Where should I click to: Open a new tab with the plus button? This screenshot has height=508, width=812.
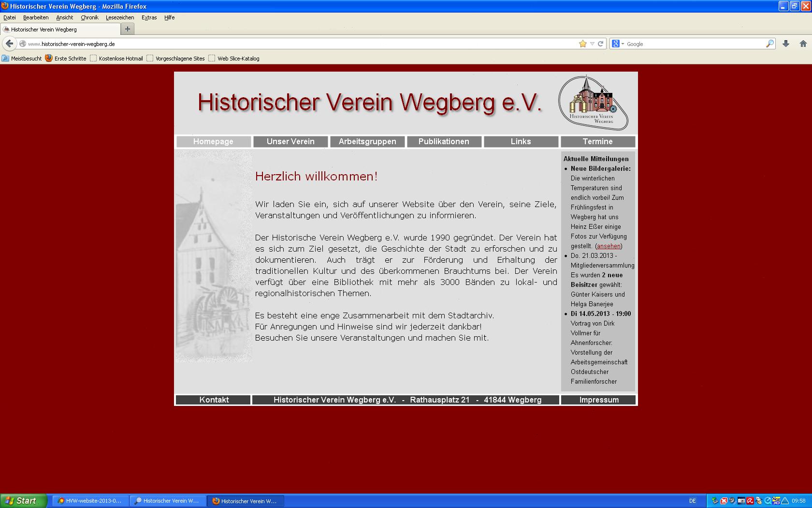[128, 29]
